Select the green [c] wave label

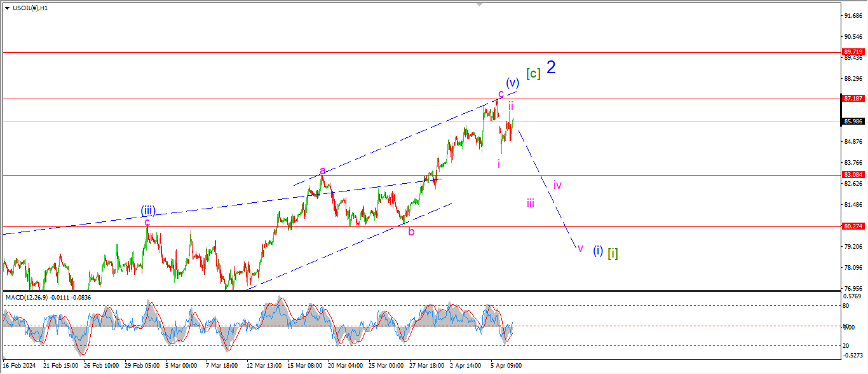pos(533,73)
